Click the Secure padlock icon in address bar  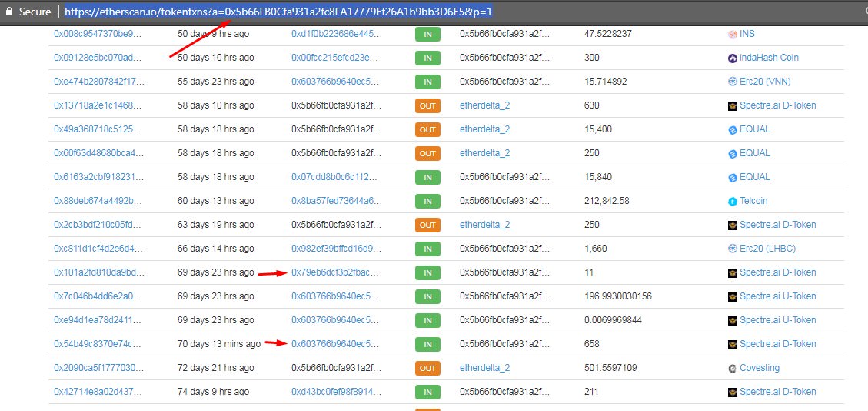point(9,12)
